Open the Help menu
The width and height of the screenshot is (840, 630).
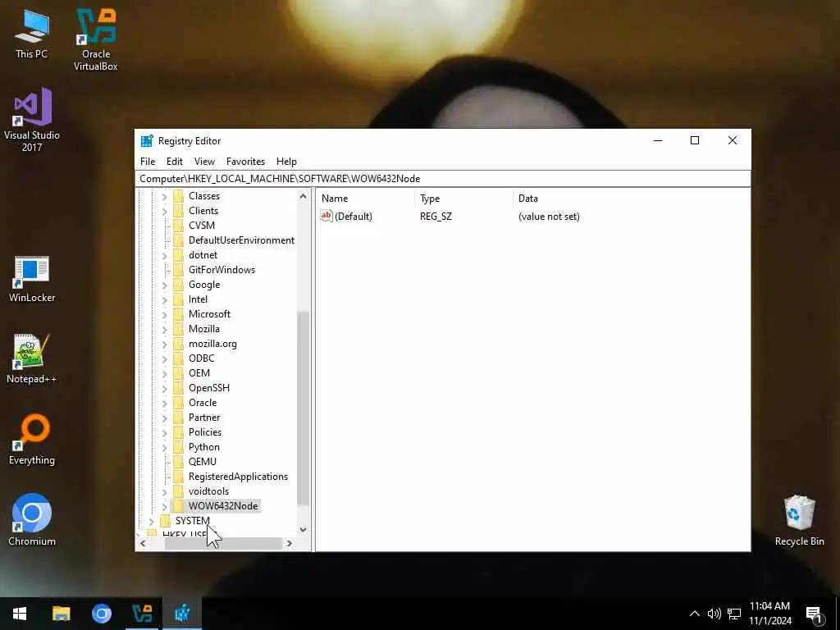click(286, 162)
